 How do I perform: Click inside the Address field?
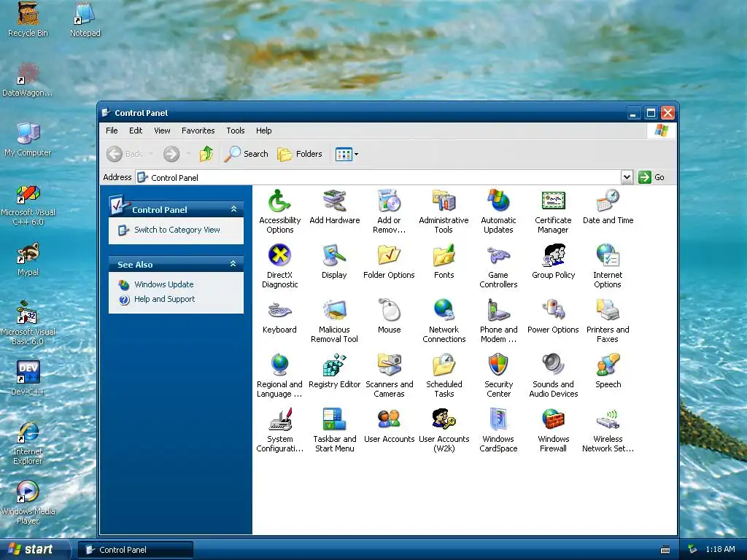point(379,177)
